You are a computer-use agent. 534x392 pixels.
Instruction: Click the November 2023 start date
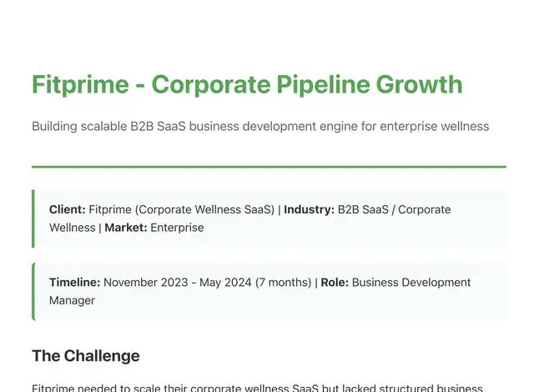point(146,283)
